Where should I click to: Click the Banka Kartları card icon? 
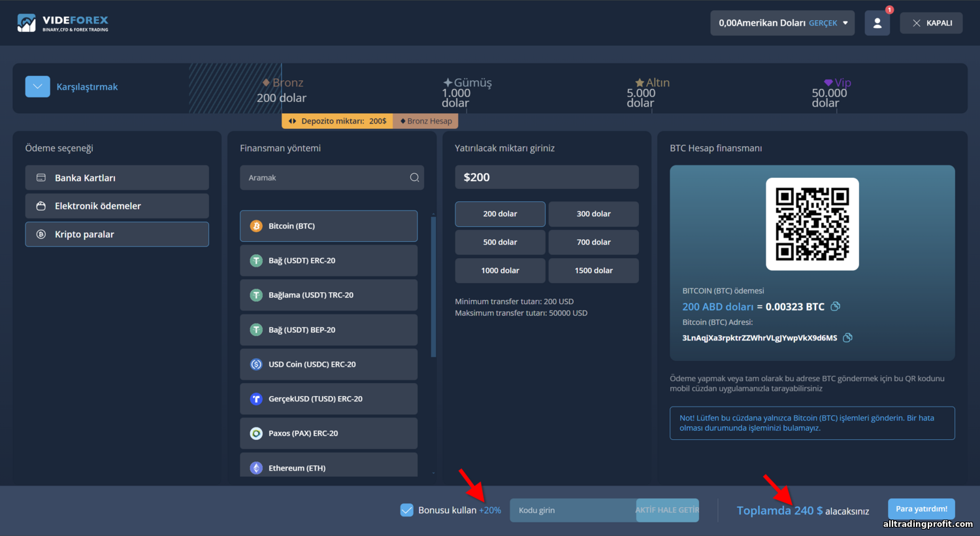click(x=41, y=178)
